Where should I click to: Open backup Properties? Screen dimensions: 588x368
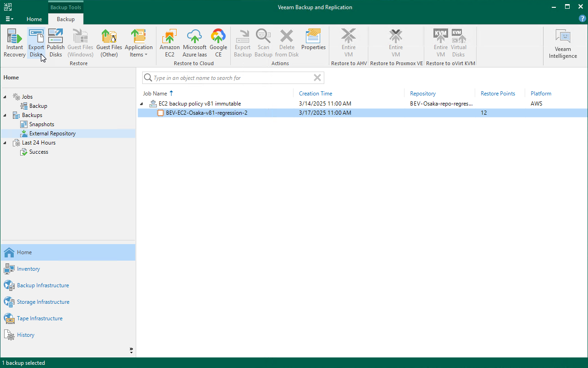coord(313,40)
